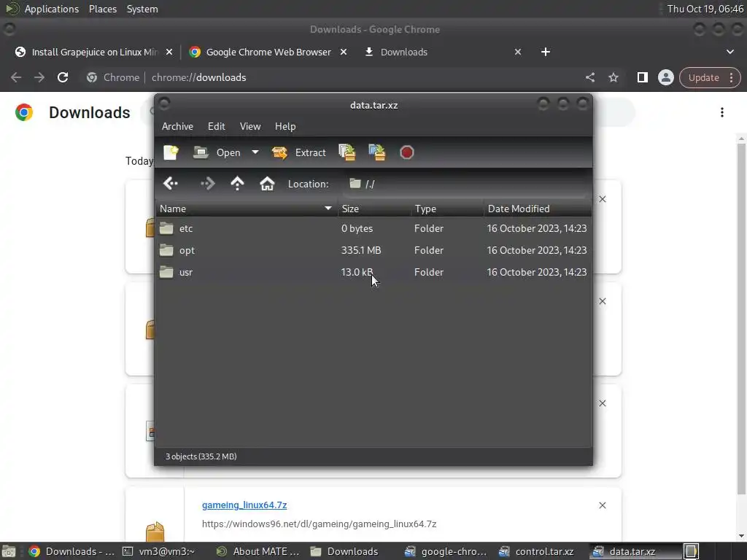Screen dimensions: 747x560
Task: Go forward in Chrome history
Action: (39, 77)
